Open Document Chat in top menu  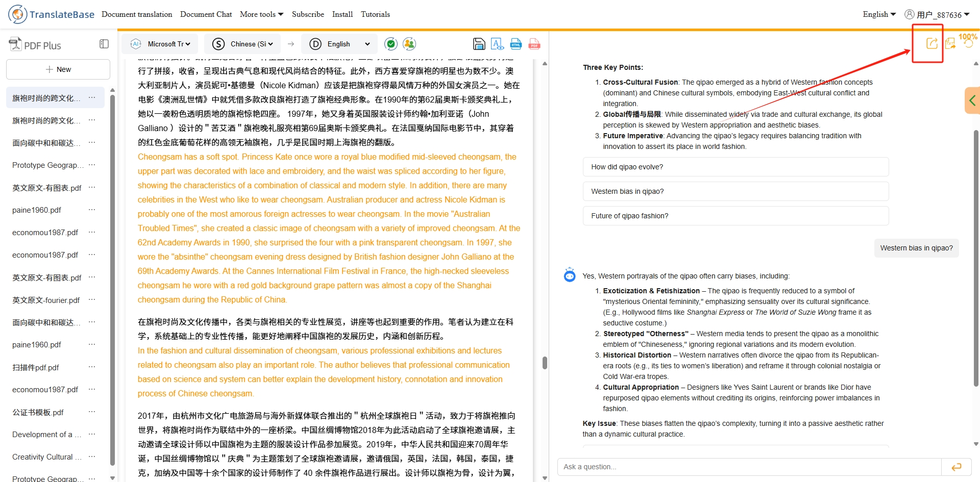[x=206, y=14]
